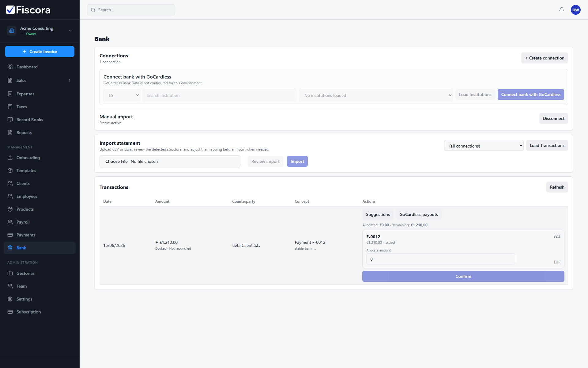The width and height of the screenshot is (588, 368).
Task: Click the 92% match score
Action: pos(557,236)
